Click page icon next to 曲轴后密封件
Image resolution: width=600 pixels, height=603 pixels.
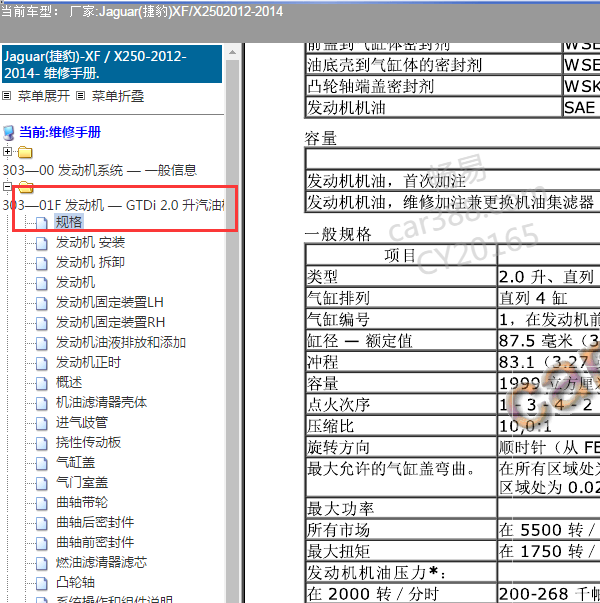[x=42, y=523]
